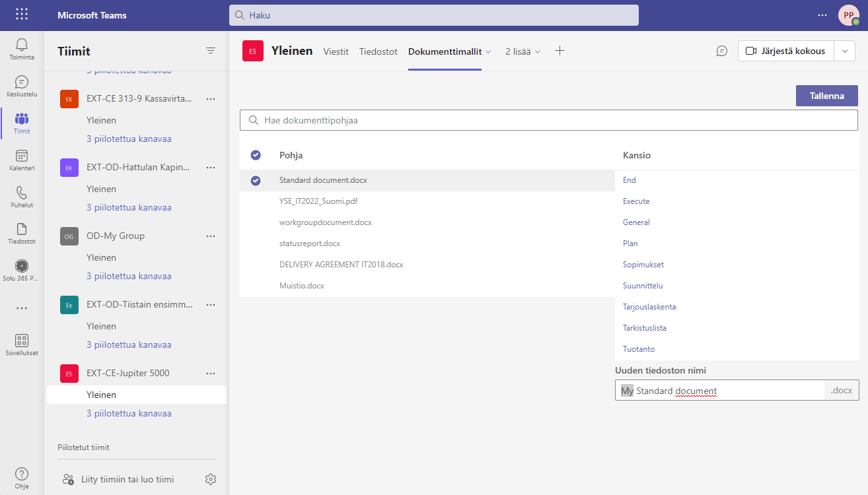Open more options for EXT-CE-Jupiter 5000 team
This screenshot has height=495, width=868.
211,373
